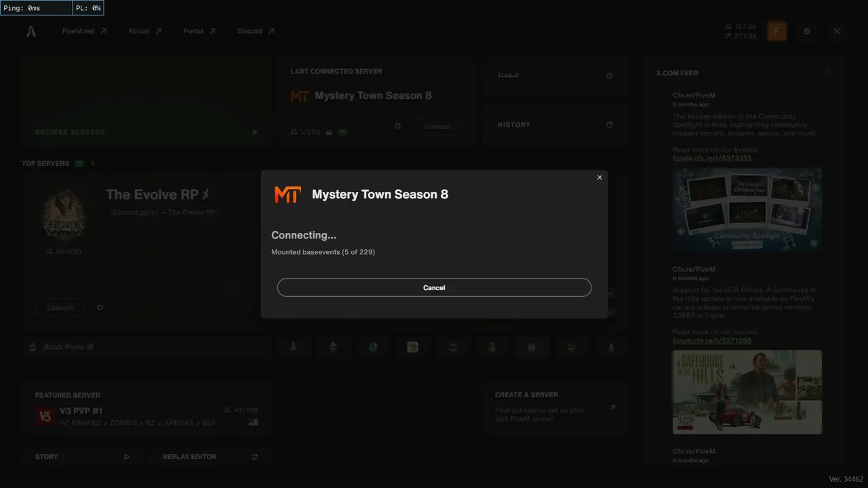Open the settings gear in the top bar
Viewport: 868px width, 488px height.
pos(807,31)
